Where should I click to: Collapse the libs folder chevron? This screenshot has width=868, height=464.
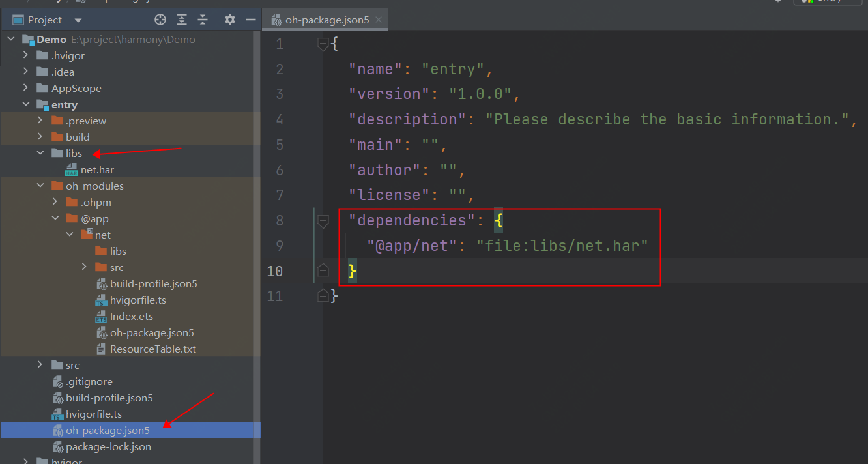click(40, 154)
